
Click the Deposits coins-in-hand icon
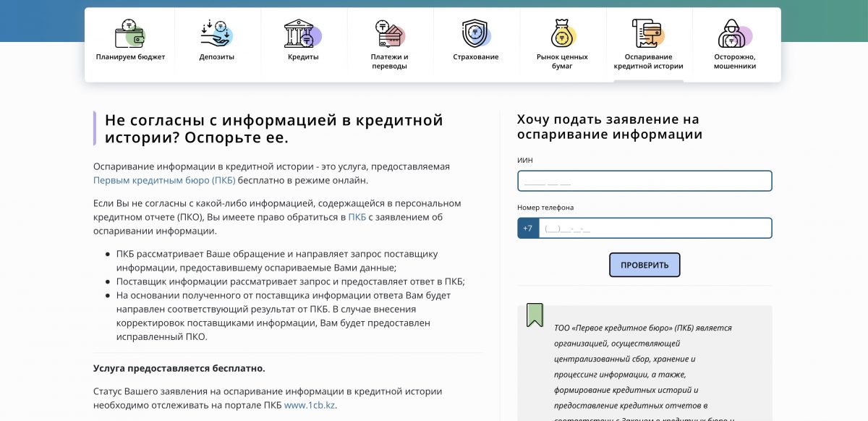[x=216, y=33]
